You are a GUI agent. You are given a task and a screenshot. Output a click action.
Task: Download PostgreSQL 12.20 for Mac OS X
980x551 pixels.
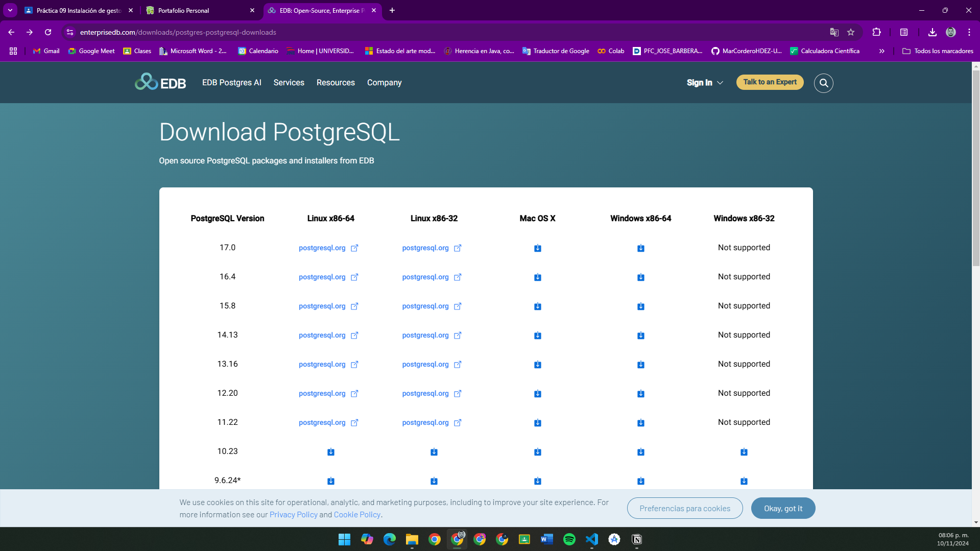pos(538,394)
